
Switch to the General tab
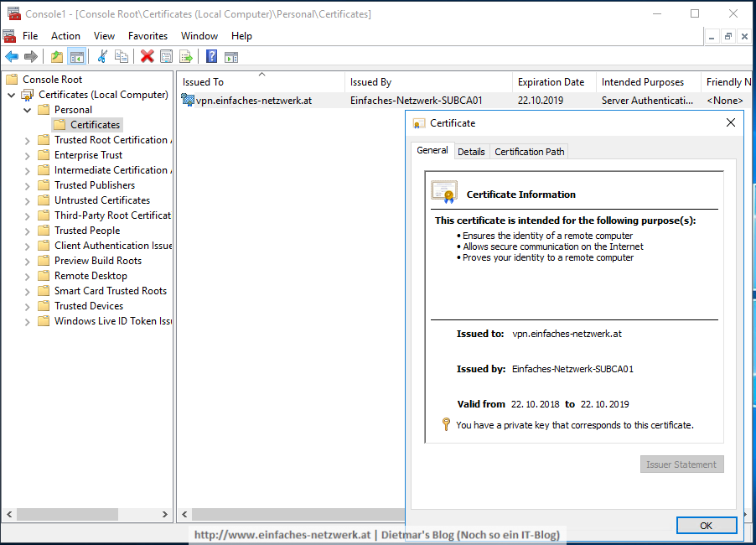[x=432, y=150]
